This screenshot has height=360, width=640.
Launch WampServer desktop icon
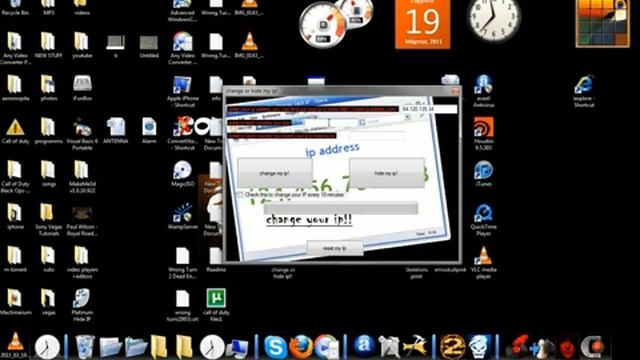click(x=182, y=216)
